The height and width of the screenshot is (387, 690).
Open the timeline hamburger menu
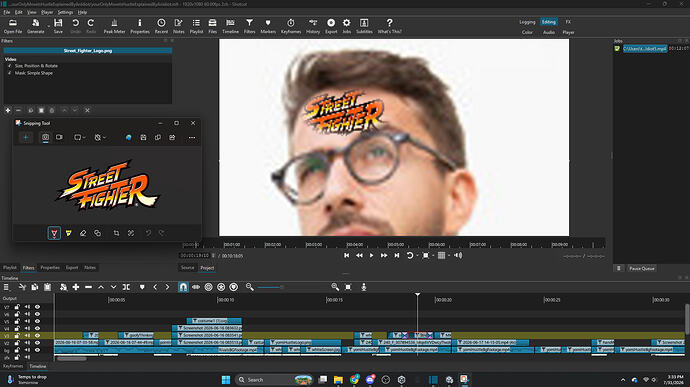(6, 287)
